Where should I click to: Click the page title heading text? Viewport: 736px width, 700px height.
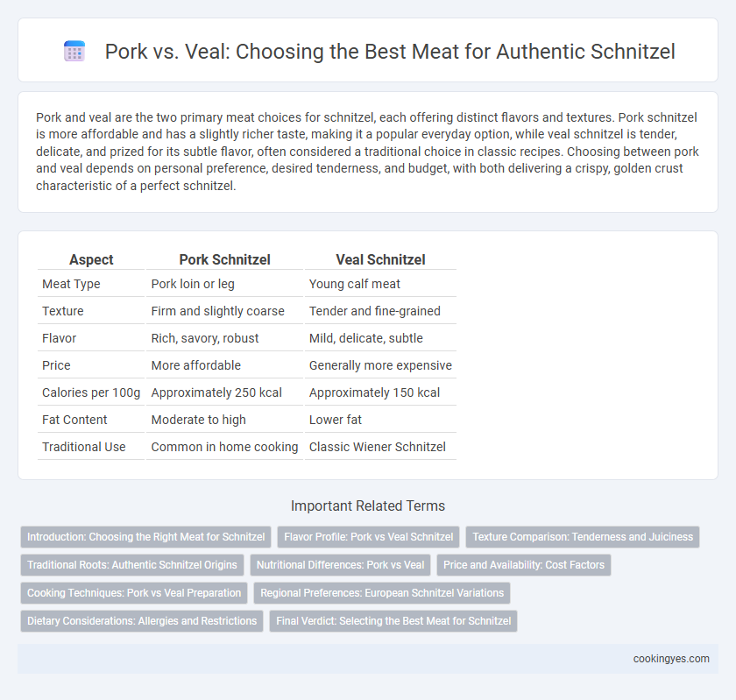pyautogui.click(x=390, y=52)
